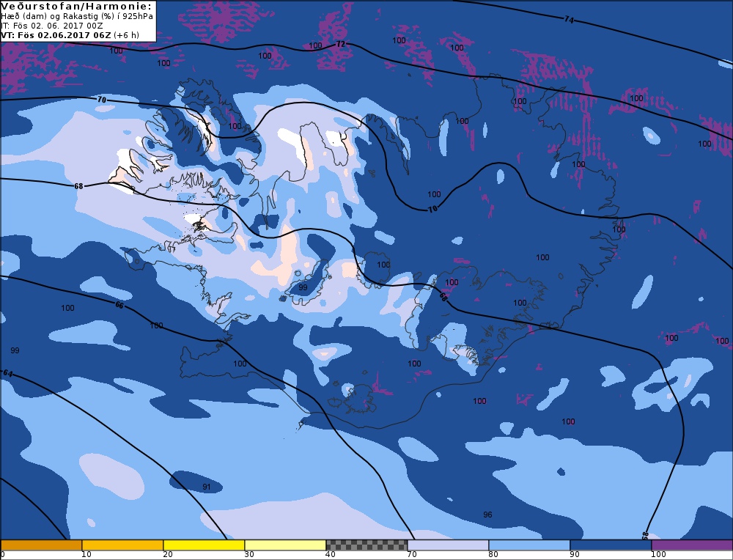Click the legend tick label "90"
Image resolution: width=733 pixels, height=560 pixels.
575,555
